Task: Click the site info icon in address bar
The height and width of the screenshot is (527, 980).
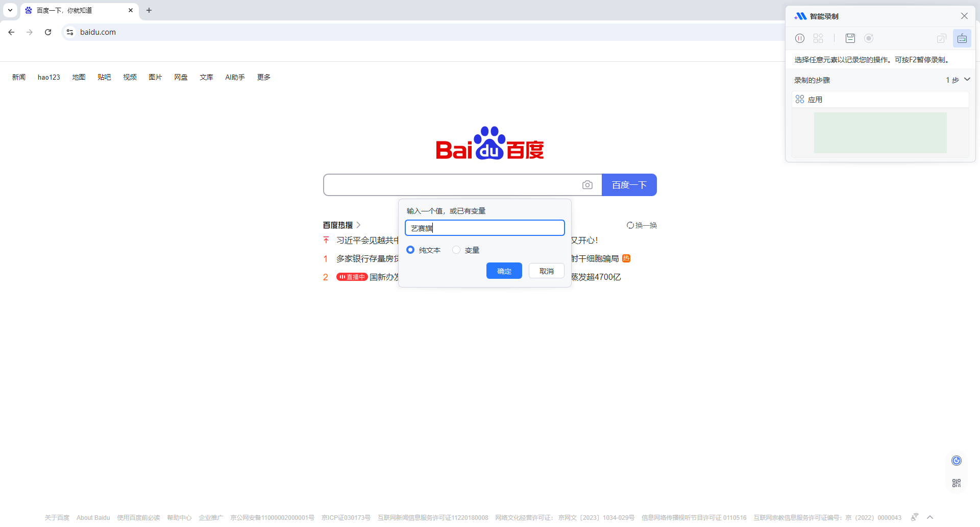Action: click(70, 32)
